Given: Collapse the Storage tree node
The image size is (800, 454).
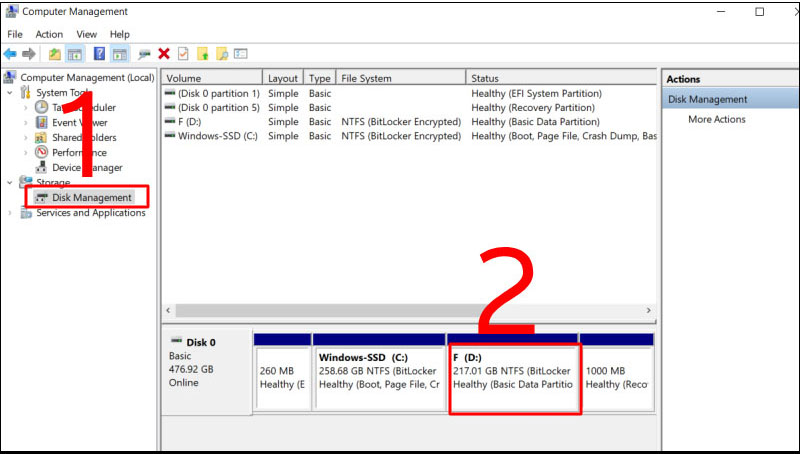Looking at the screenshot, I should tap(10, 183).
